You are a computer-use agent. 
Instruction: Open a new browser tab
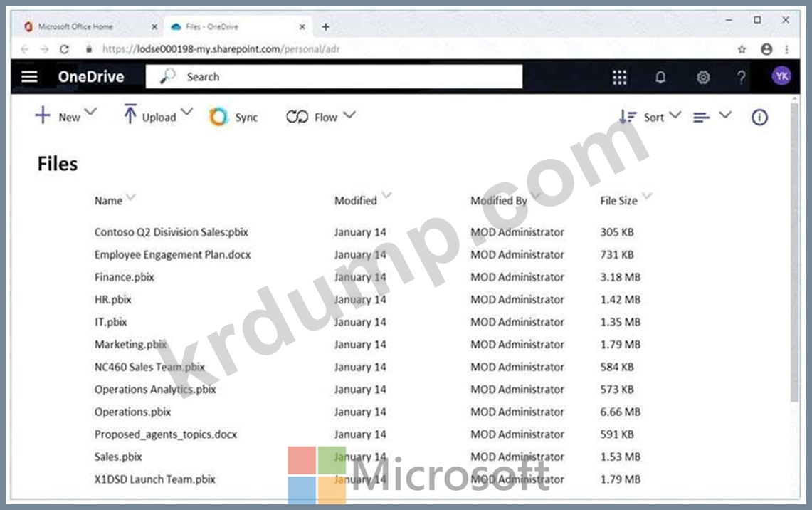[x=326, y=26]
